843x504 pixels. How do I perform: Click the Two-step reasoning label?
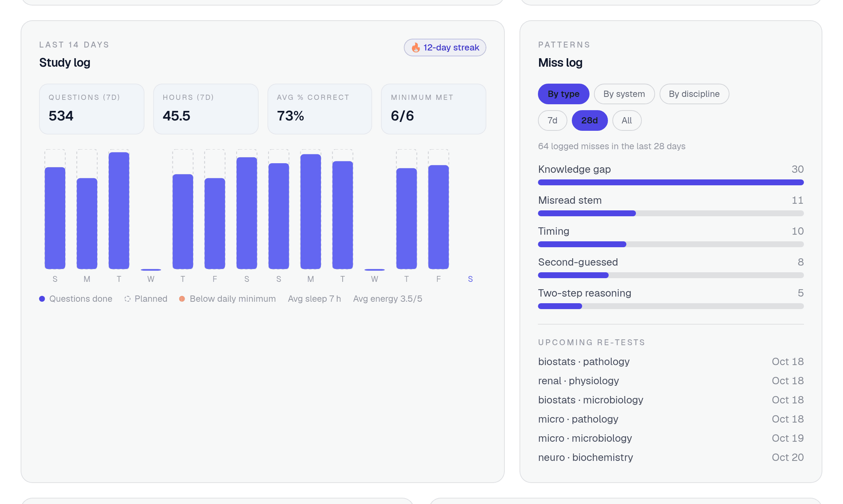(x=584, y=293)
